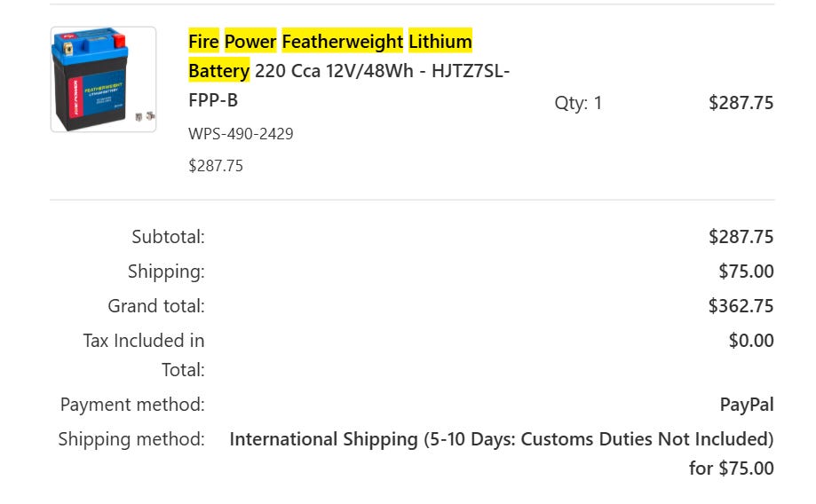Select the SKU text WPS-490-2429
This screenshot has height=504, width=816.
(x=241, y=134)
